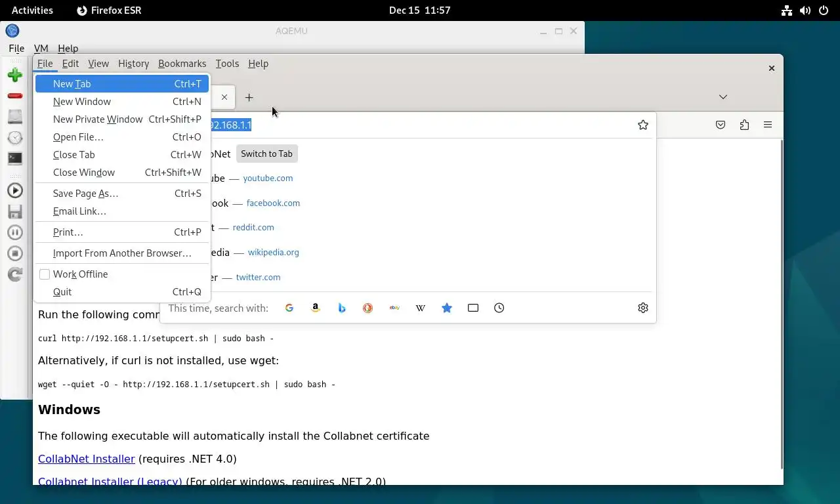Image resolution: width=840 pixels, height=504 pixels.
Task: Open the VM menu in AQEMU
Action: coord(41,49)
